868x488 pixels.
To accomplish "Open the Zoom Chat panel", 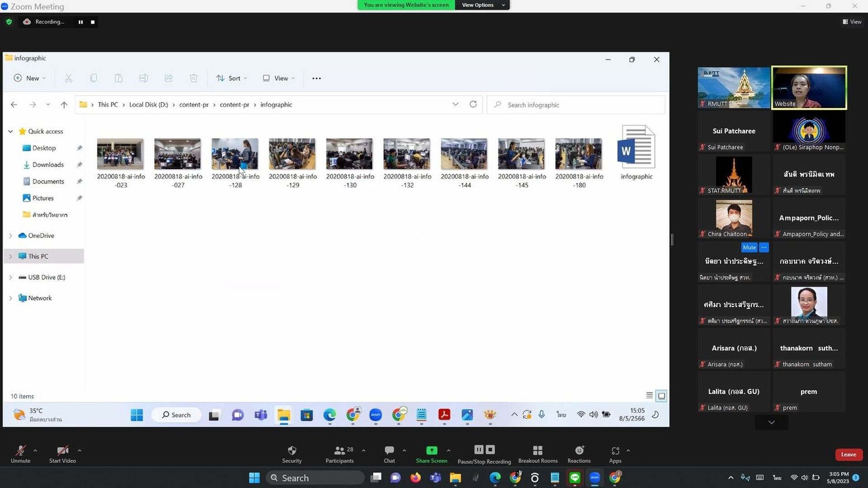I will 389,454.
